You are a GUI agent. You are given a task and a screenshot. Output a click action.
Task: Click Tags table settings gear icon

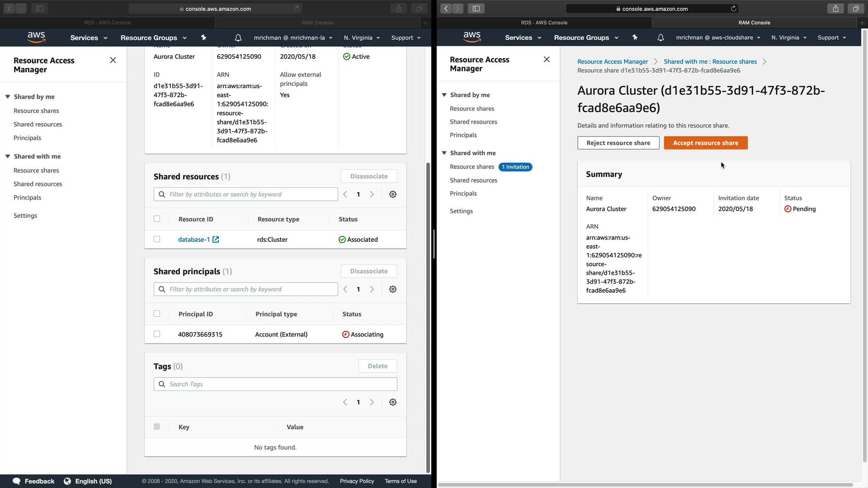coord(393,402)
